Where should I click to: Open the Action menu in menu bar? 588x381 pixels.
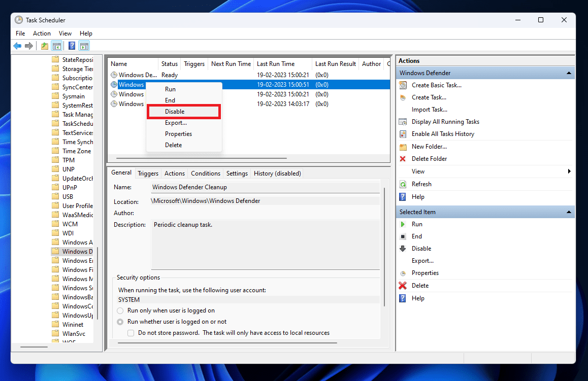42,33
